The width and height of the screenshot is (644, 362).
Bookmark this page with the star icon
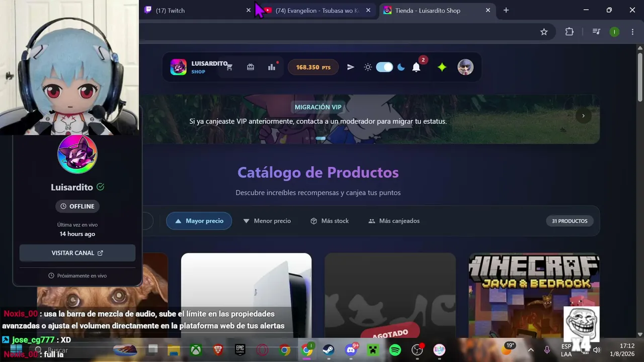tap(544, 32)
